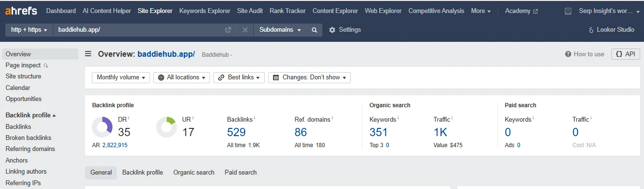Image resolution: width=644 pixels, height=189 pixels.
Task: Open Site structure in sidebar
Action: click(x=23, y=76)
